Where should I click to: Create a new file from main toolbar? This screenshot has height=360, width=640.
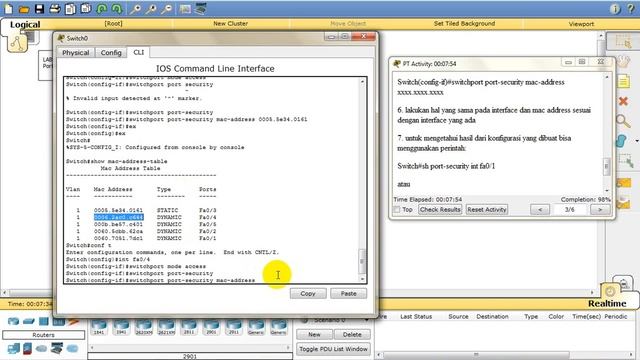[x=8, y=9]
